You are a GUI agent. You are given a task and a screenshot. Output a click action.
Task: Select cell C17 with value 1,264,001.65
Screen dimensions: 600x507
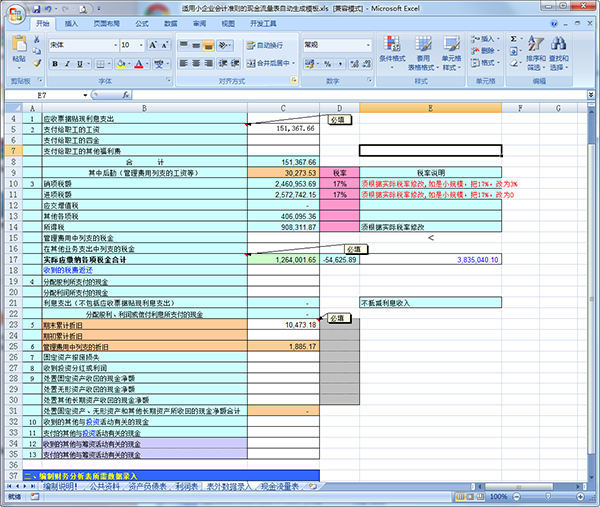tap(283, 259)
